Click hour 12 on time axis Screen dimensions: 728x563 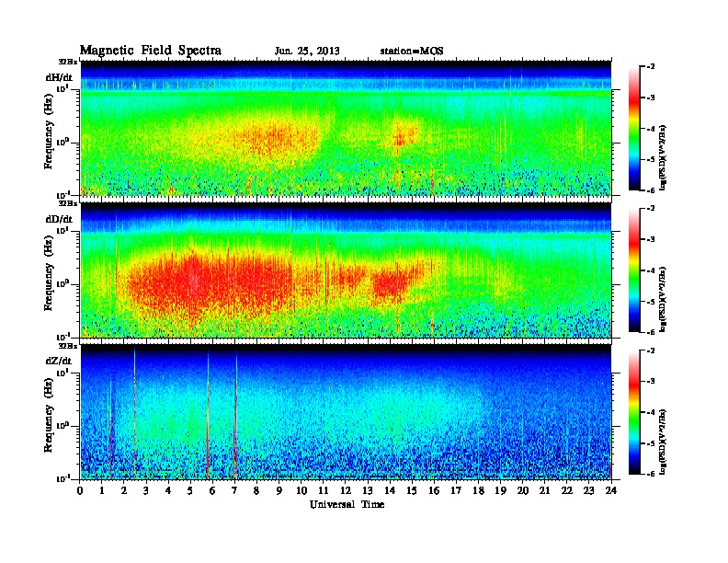pos(346,491)
